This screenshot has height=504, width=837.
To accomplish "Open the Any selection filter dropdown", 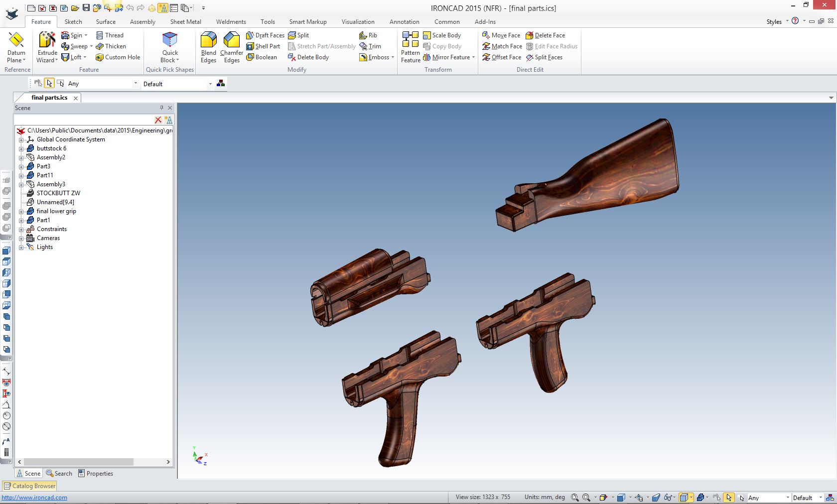I will [x=135, y=84].
